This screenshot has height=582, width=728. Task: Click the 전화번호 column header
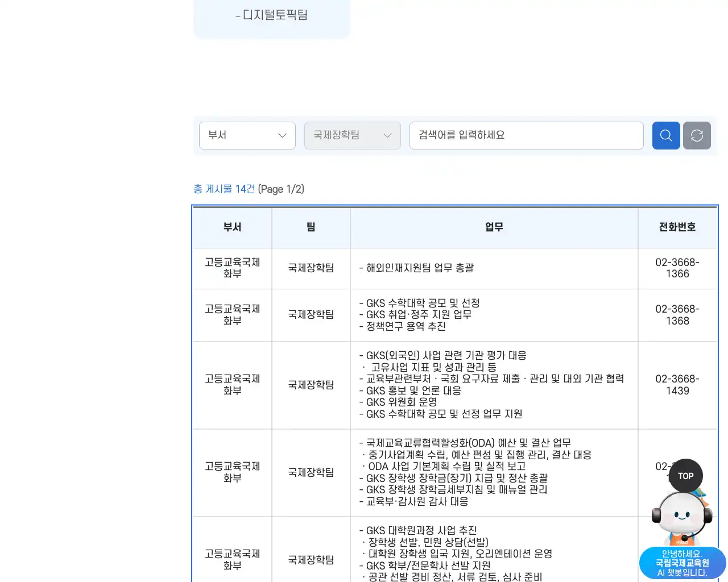pyautogui.click(x=677, y=227)
